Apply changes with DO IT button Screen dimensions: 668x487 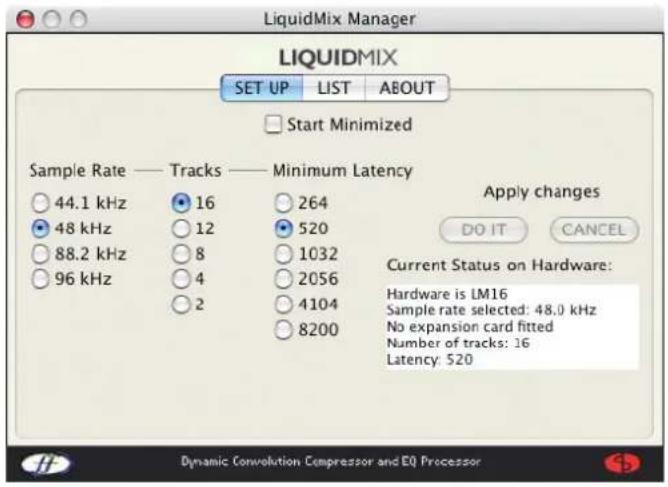click(484, 230)
